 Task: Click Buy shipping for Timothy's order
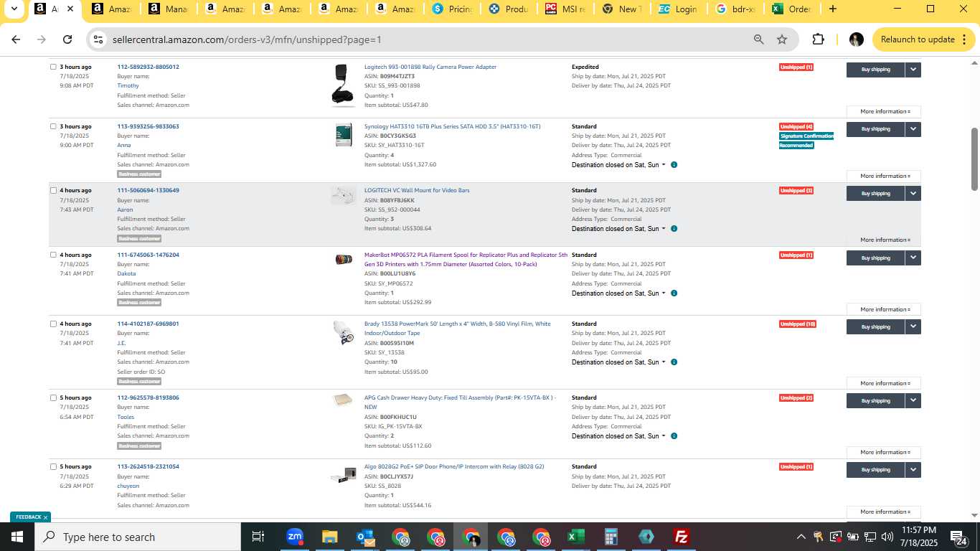point(875,70)
